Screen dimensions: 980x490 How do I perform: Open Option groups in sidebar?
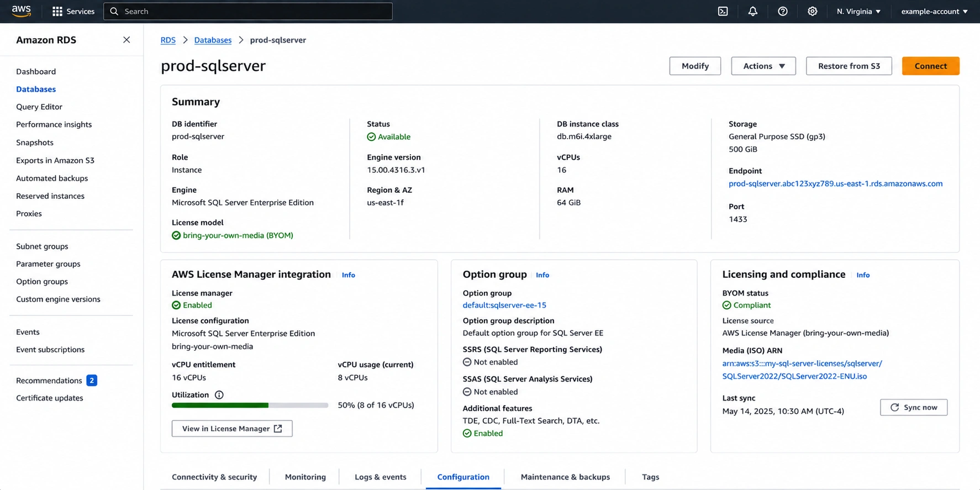[x=42, y=281]
